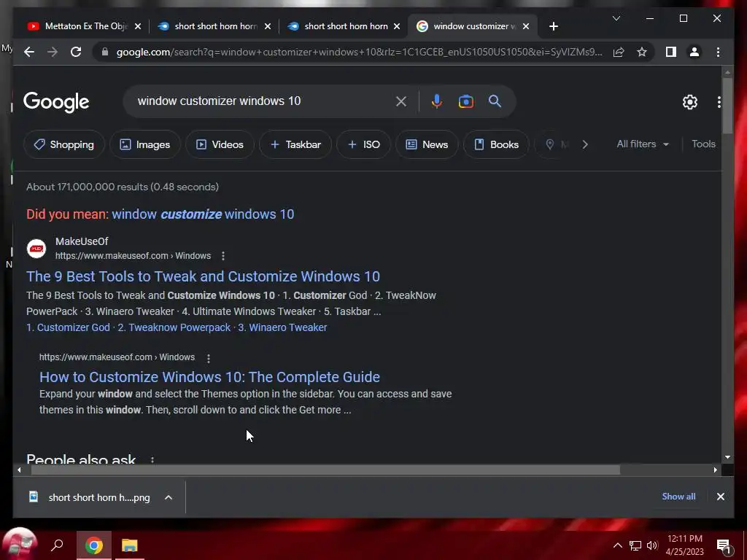Share this page using the share icon
The height and width of the screenshot is (560, 747).
(x=619, y=52)
